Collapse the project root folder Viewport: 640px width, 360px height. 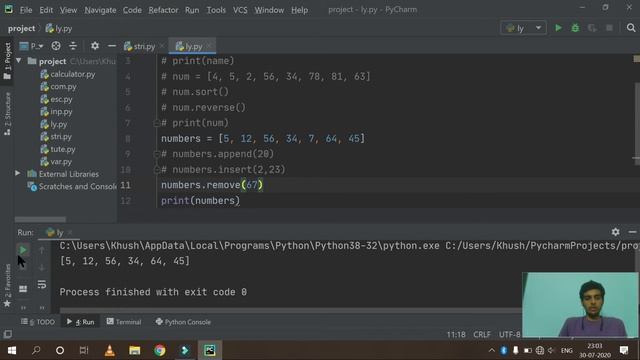click(x=18, y=61)
